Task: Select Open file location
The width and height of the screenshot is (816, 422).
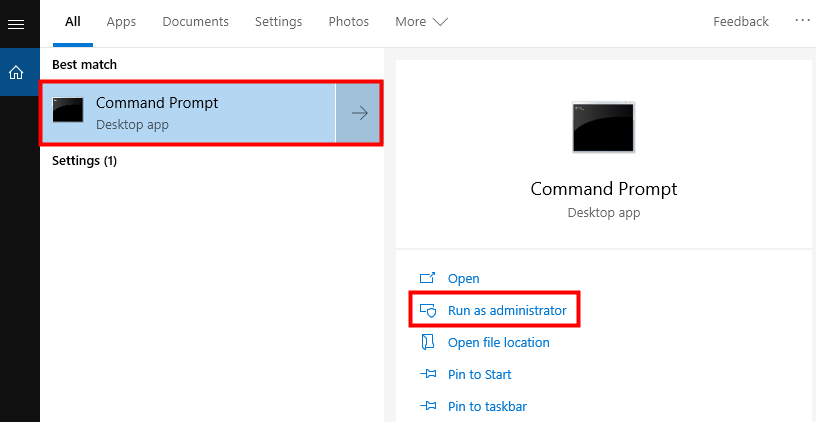Action: [x=499, y=342]
